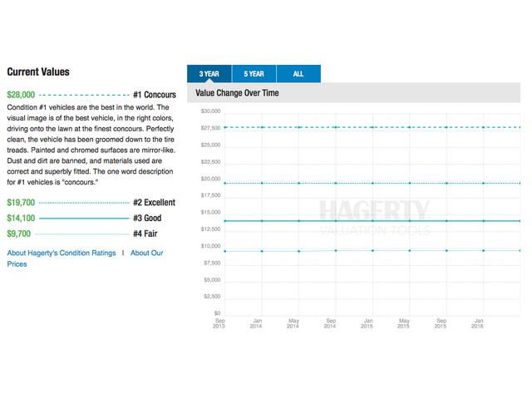Viewport: 532px width, 399px height.
Task: Select the #4 Fair condition row
Action: coord(82,234)
